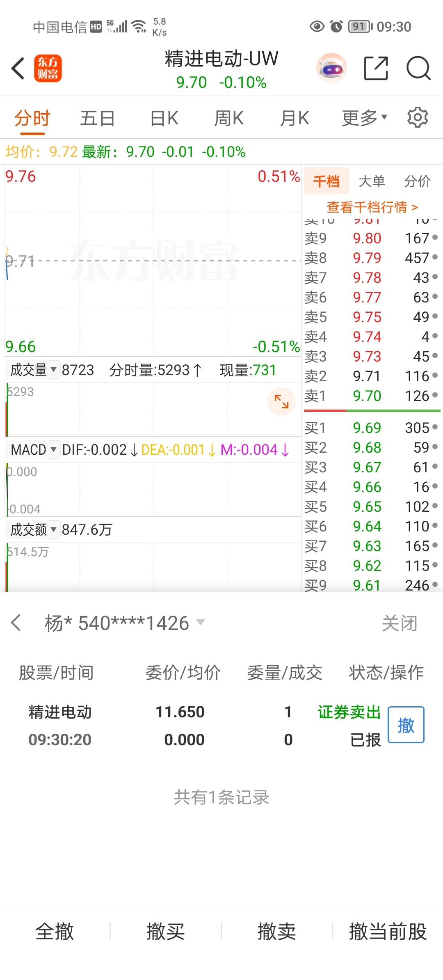The height and width of the screenshot is (980, 443).
Task: Select sell price 9.70 in 卖1 row
Action: coord(367,396)
